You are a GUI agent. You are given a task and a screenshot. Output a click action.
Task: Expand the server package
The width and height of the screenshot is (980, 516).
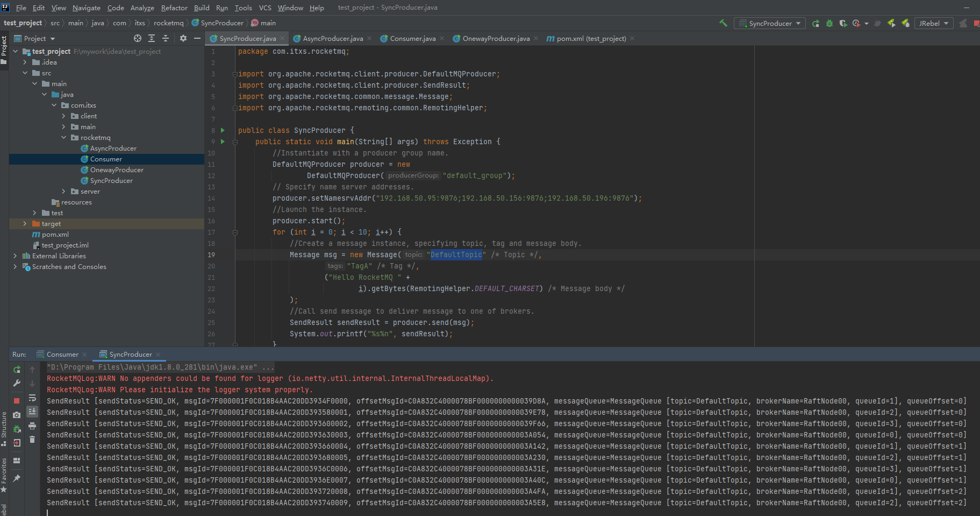pos(63,192)
